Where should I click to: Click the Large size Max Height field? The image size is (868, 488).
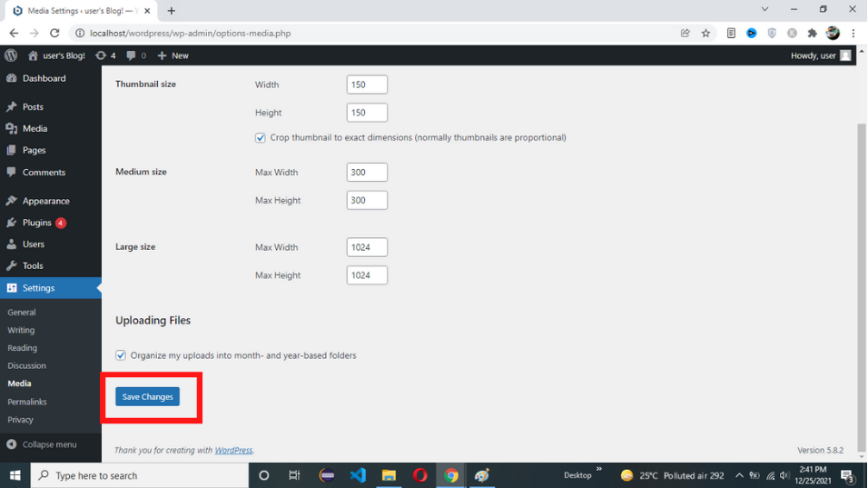click(367, 275)
